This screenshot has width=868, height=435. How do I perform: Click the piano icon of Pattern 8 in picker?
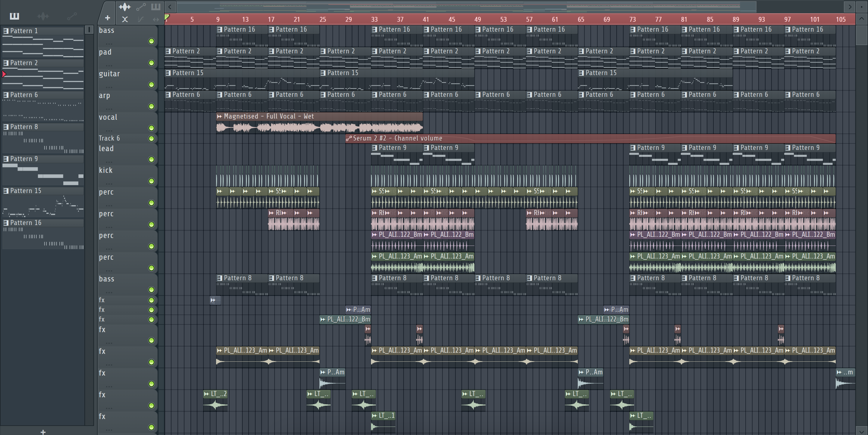point(6,127)
